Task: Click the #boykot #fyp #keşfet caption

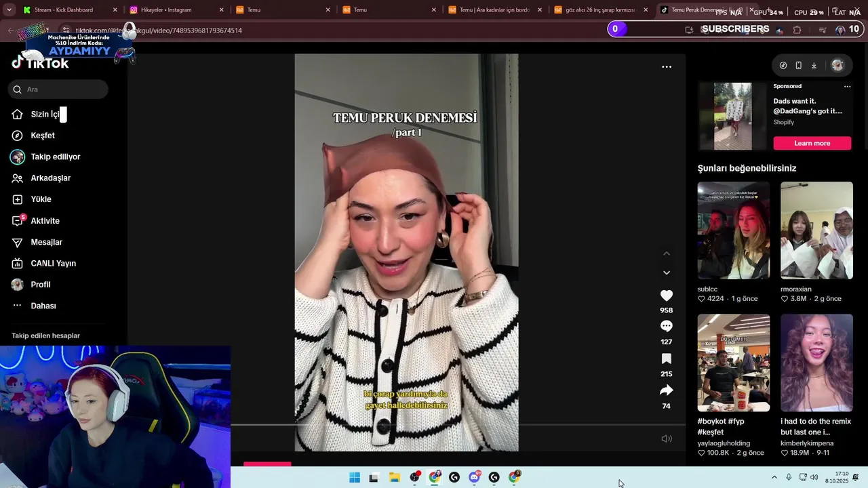Action: pyautogui.click(x=721, y=426)
